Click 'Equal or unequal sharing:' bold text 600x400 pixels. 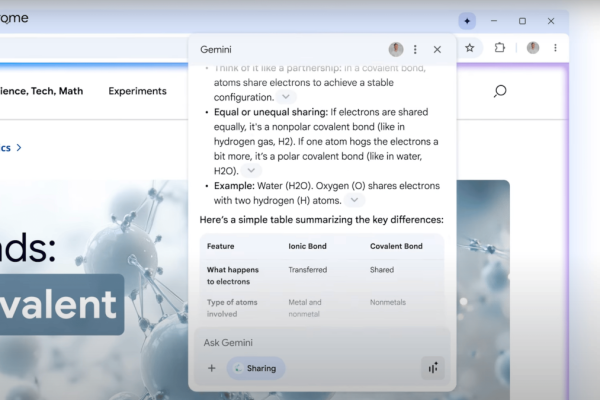pyautogui.click(x=271, y=112)
